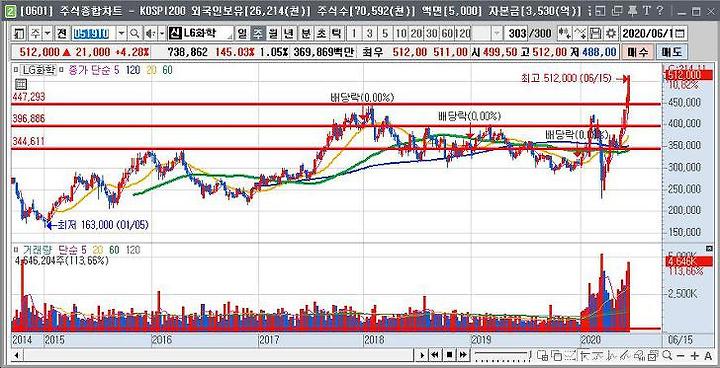Click the 5 moving average legend

point(117,70)
